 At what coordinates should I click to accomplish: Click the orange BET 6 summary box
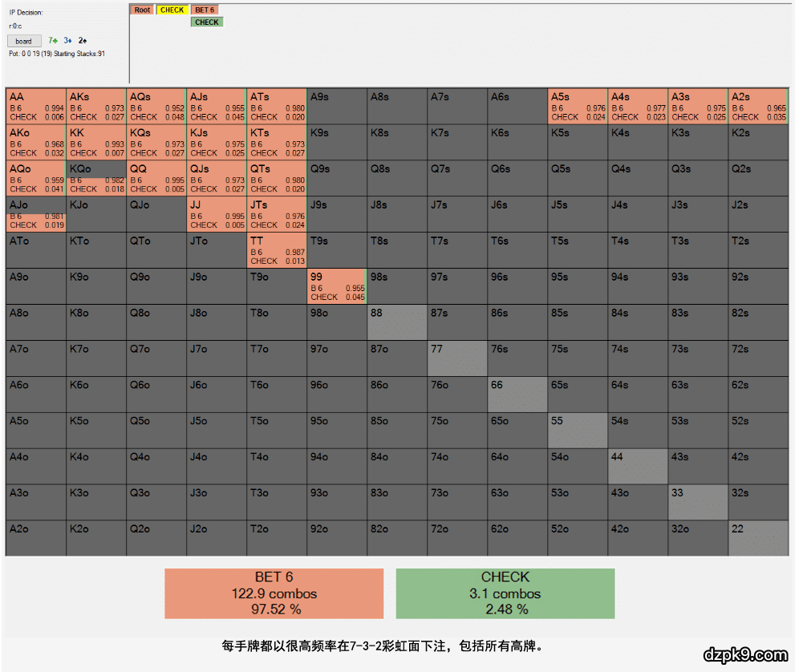tap(274, 593)
